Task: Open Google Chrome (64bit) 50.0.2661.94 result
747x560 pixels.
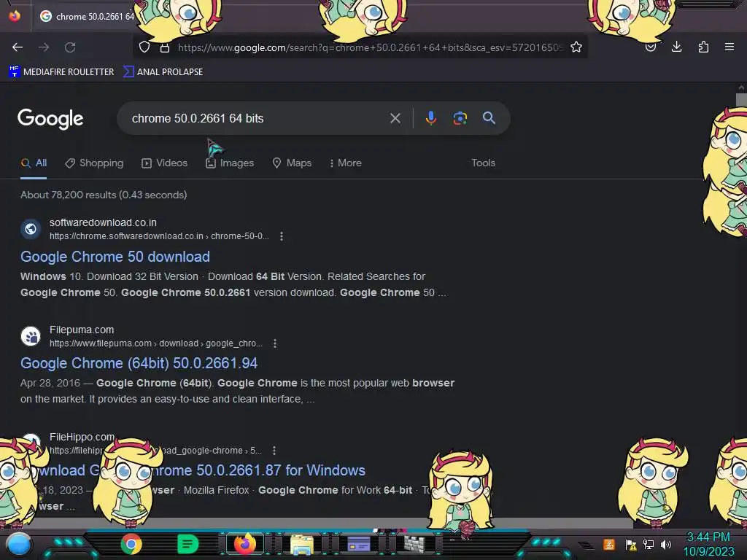Action: [x=139, y=363]
